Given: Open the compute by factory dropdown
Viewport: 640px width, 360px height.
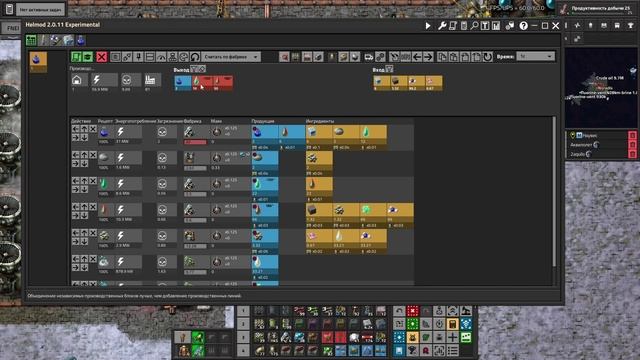Looking at the screenshot, I should click(231, 57).
